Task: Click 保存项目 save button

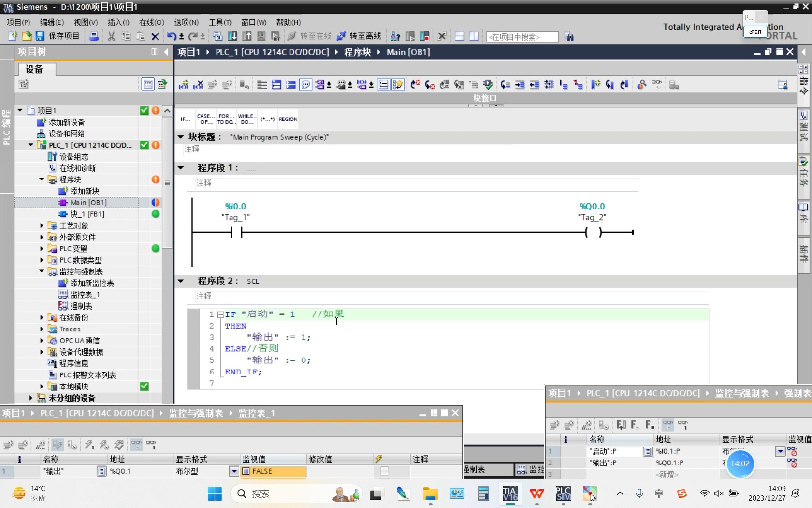Action: click(x=58, y=36)
